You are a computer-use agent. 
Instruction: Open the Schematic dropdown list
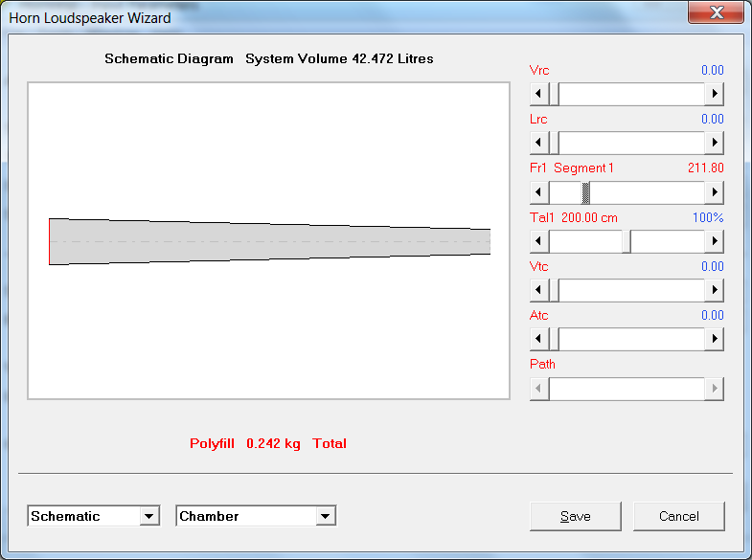click(x=149, y=516)
